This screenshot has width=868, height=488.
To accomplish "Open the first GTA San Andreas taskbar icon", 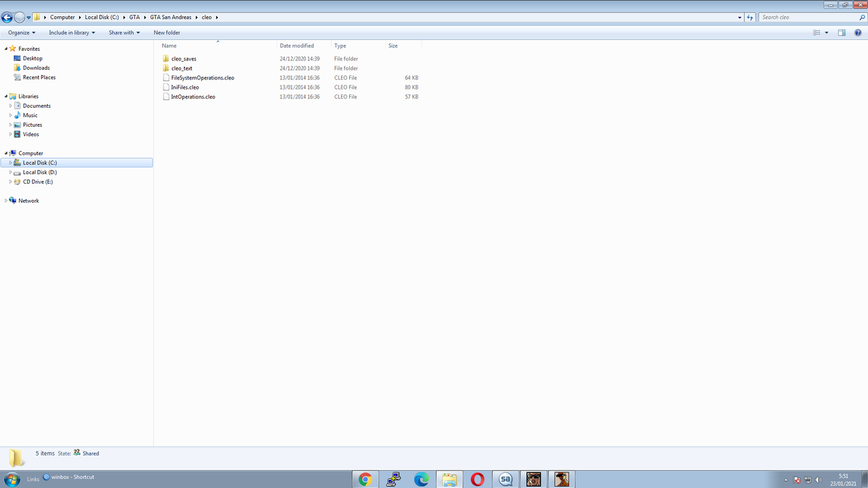I will pyautogui.click(x=534, y=479).
